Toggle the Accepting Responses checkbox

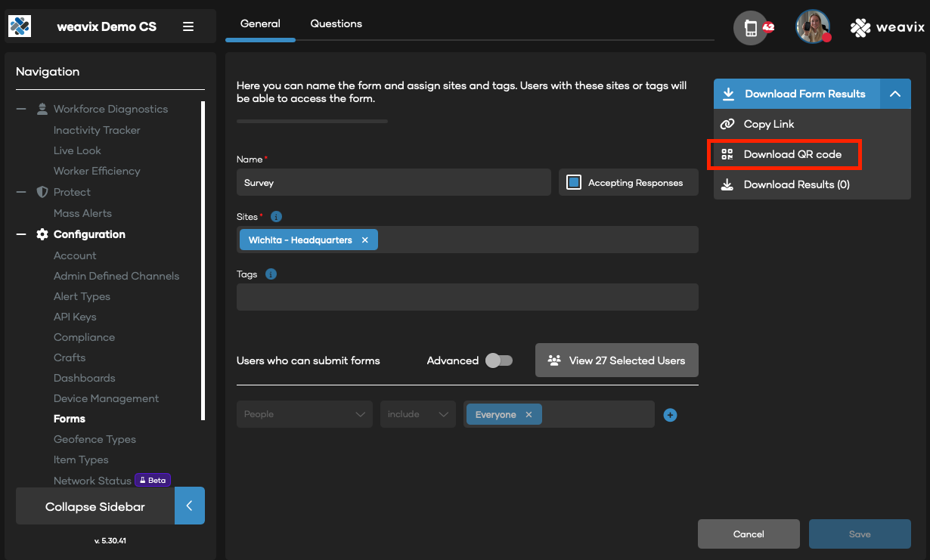574,182
